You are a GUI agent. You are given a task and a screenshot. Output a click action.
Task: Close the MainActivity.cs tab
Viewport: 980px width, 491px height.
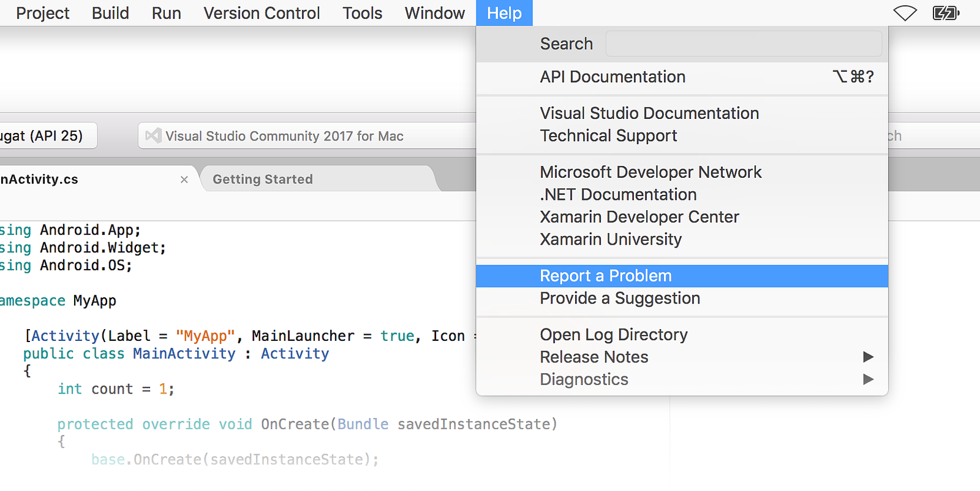184,180
